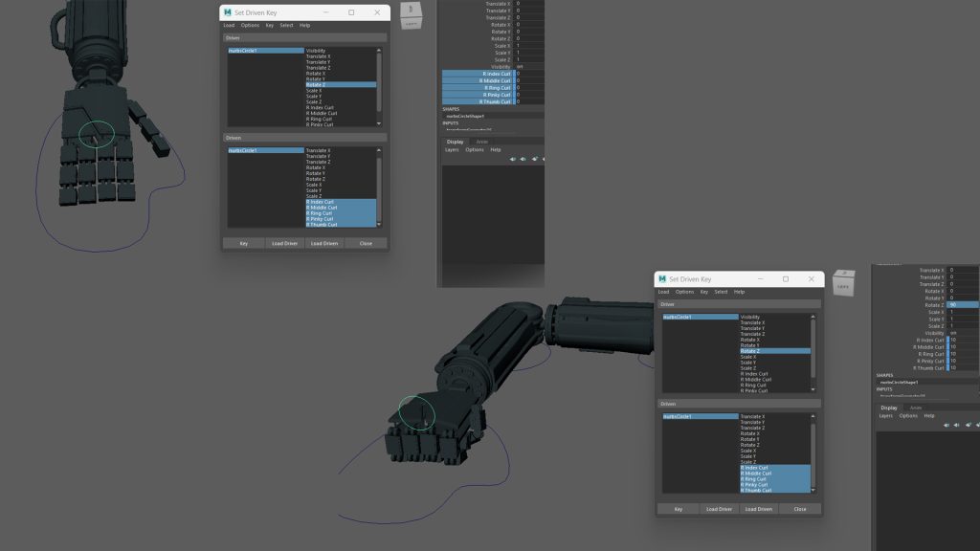980x551 pixels.
Task: Click the Driven list scroll-down arrow in the upper window
Action: 379,224
